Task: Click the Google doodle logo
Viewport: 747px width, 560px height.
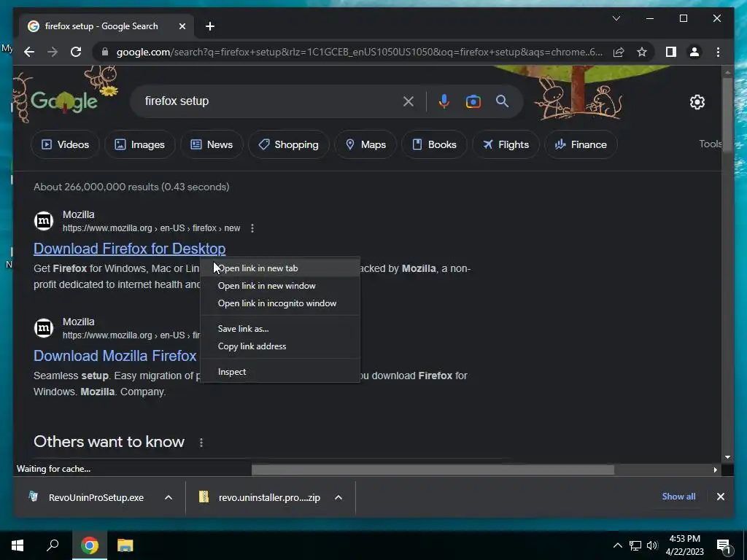Action: (x=64, y=100)
